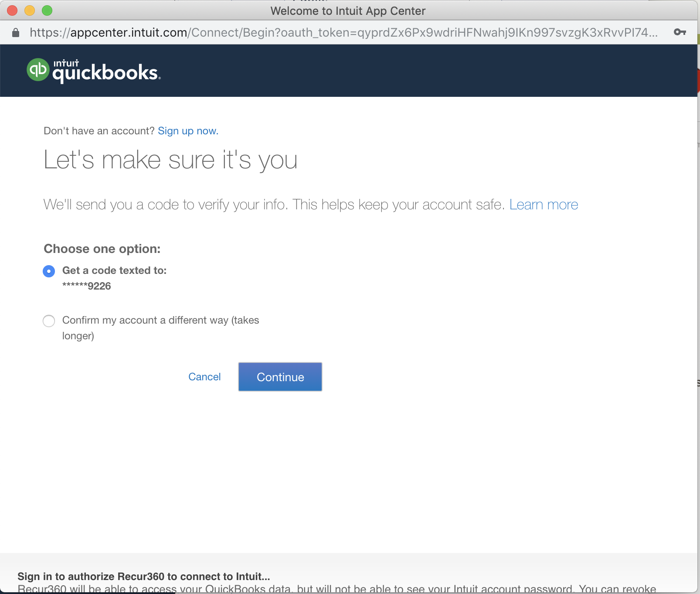Image resolution: width=700 pixels, height=594 pixels.
Task: Click the appcenter.intuit.com URL address bar
Action: pyautogui.click(x=343, y=33)
